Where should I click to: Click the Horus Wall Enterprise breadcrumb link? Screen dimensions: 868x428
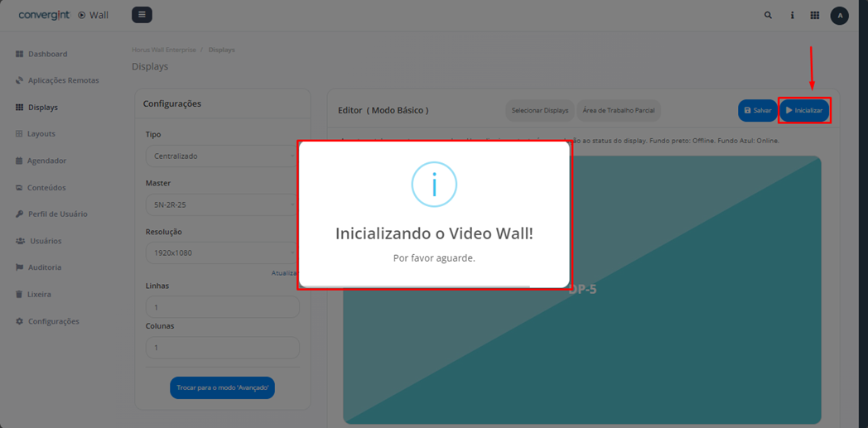click(x=163, y=50)
